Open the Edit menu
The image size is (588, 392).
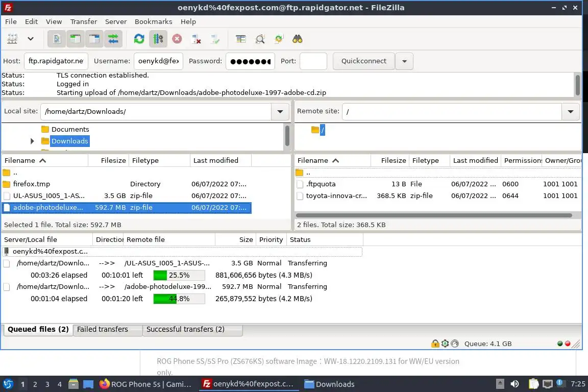click(31, 22)
